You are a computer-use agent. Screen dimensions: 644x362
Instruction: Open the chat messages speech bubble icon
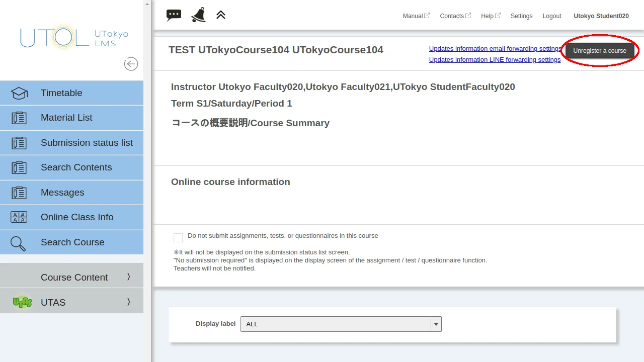[174, 15]
